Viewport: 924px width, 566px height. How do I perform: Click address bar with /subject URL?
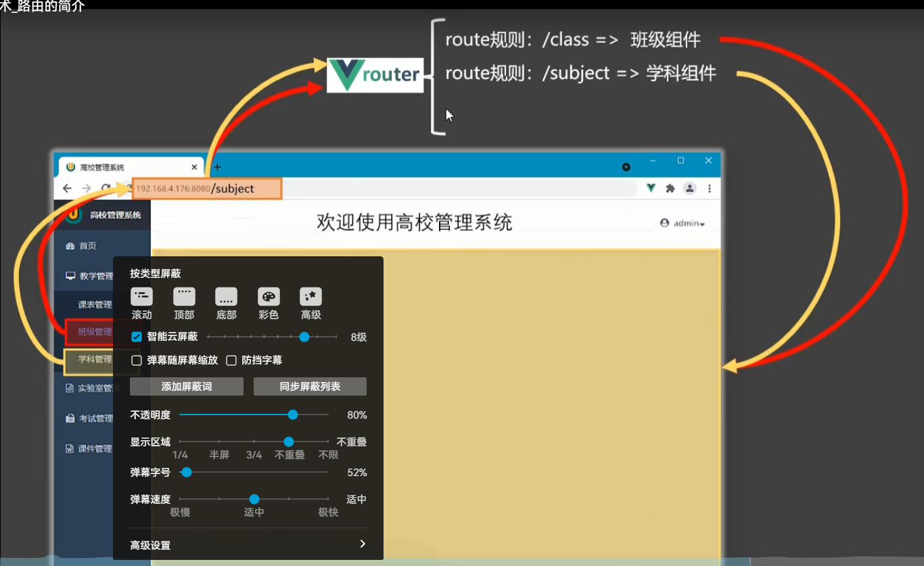[206, 189]
